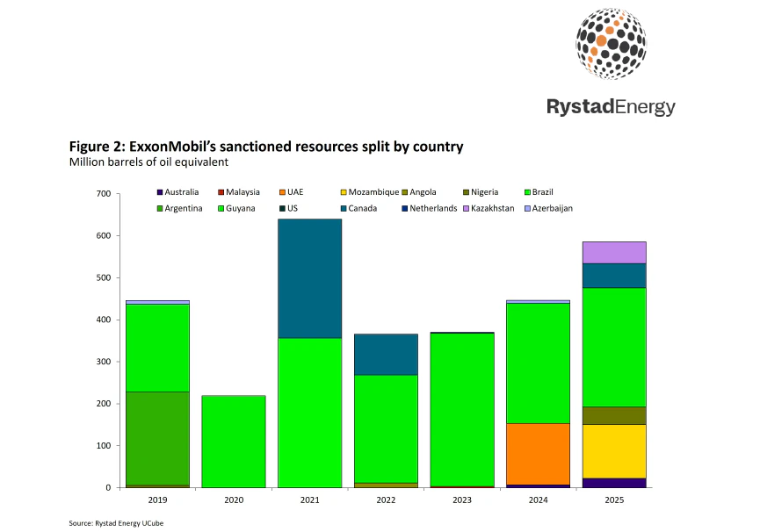Select the teal segment of the 2025 bar
The height and width of the screenshot is (532, 760).
click(614, 276)
